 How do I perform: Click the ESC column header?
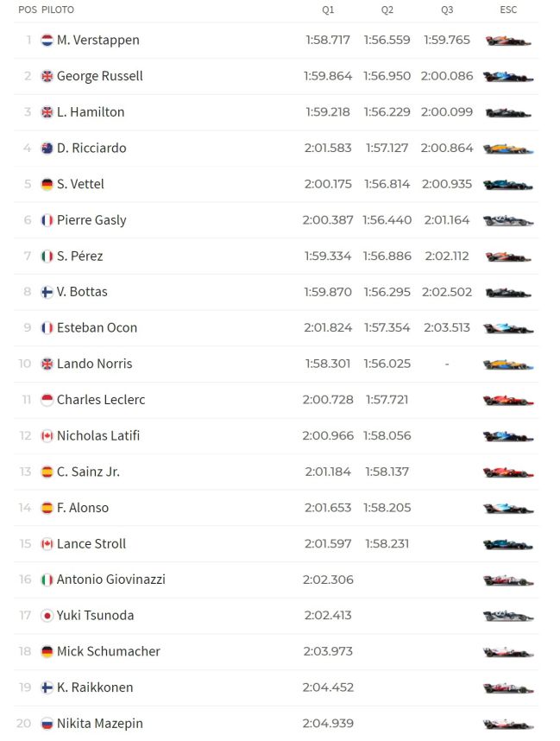508,10
